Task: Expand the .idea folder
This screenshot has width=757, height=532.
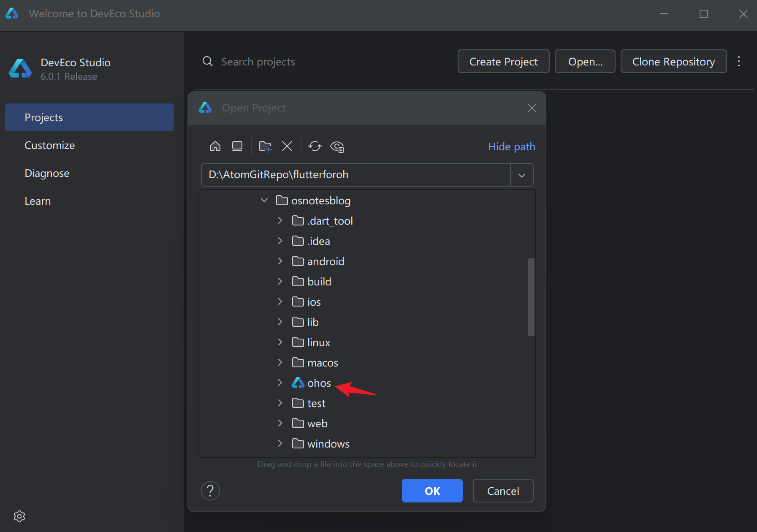Action: tap(280, 241)
